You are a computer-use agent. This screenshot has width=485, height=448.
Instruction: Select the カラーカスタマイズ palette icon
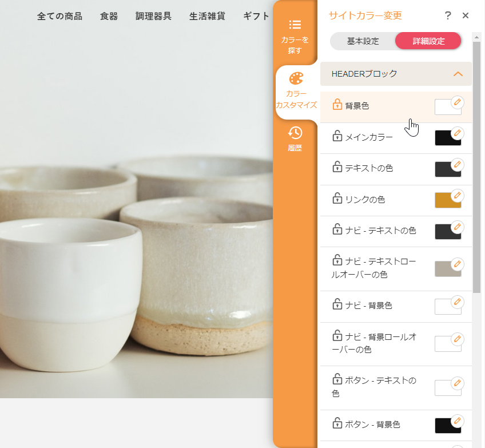click(296, 78)
